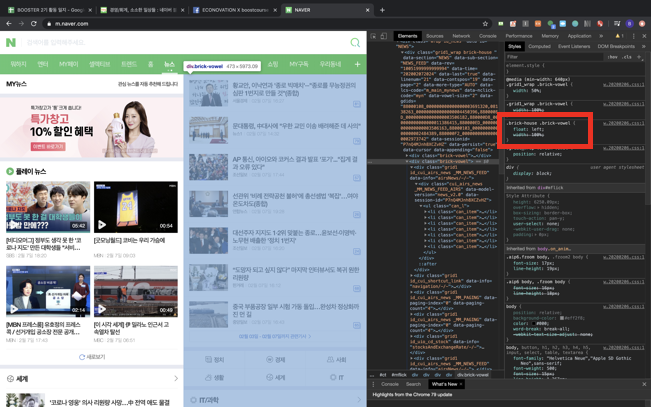Expand the id_cui_shortcut_link div node
This screenshot has height=407, width=651.
(412, 275)
